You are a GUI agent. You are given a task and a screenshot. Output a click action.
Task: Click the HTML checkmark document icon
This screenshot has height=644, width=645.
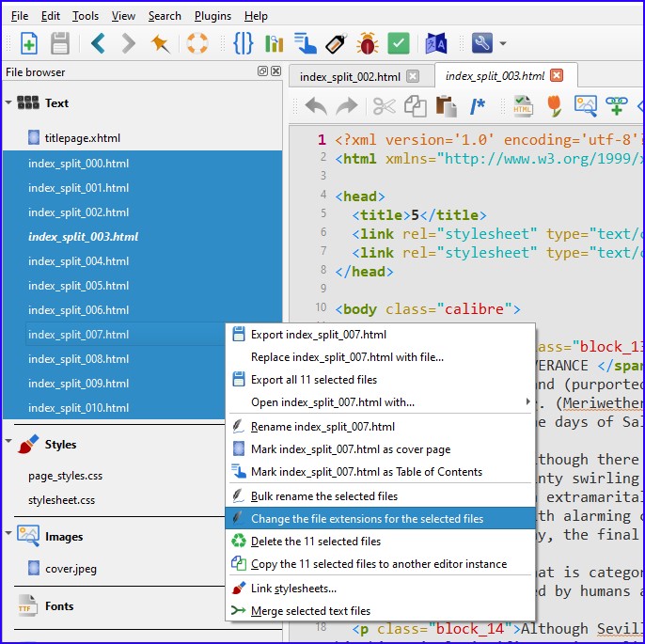[523, 106]
